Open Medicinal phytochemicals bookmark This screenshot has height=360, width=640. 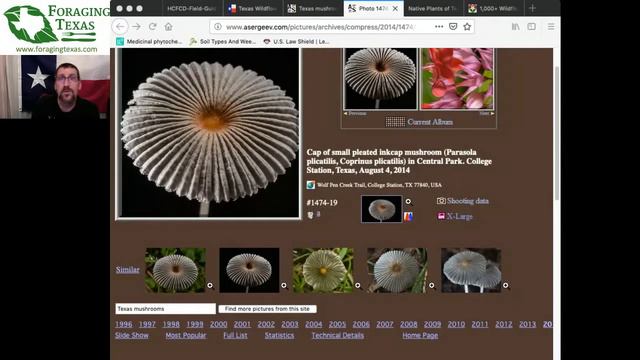point(149,42)
